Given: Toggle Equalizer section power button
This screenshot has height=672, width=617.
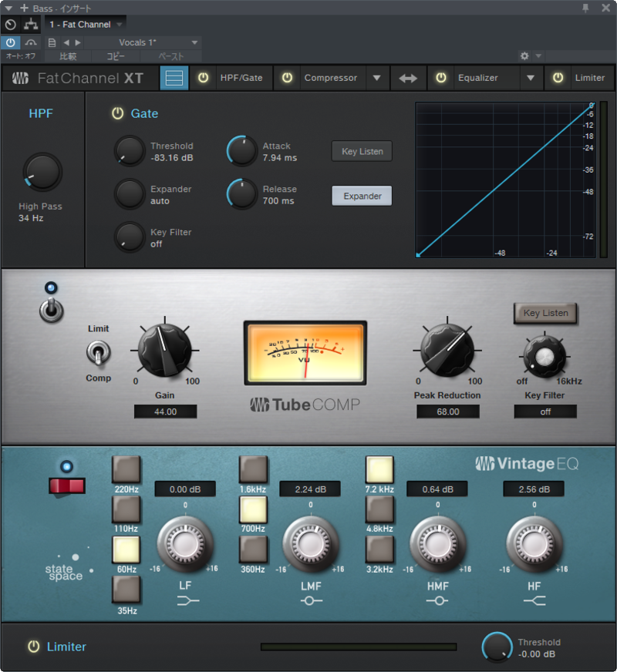Looking at the screenshot, I should 441,78.
